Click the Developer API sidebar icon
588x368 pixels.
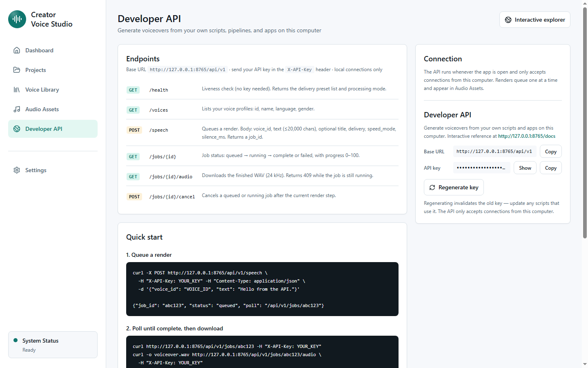pos(17,129)
